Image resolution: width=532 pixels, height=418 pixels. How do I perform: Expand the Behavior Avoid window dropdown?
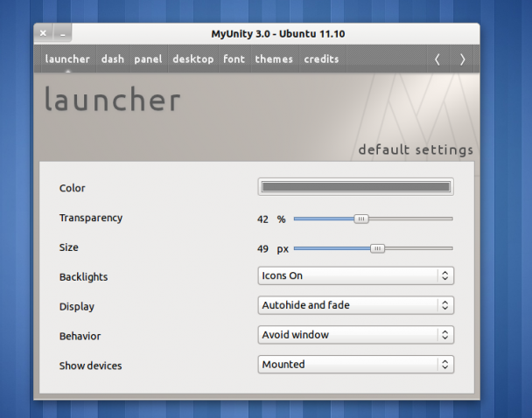[x=355, y=335]
